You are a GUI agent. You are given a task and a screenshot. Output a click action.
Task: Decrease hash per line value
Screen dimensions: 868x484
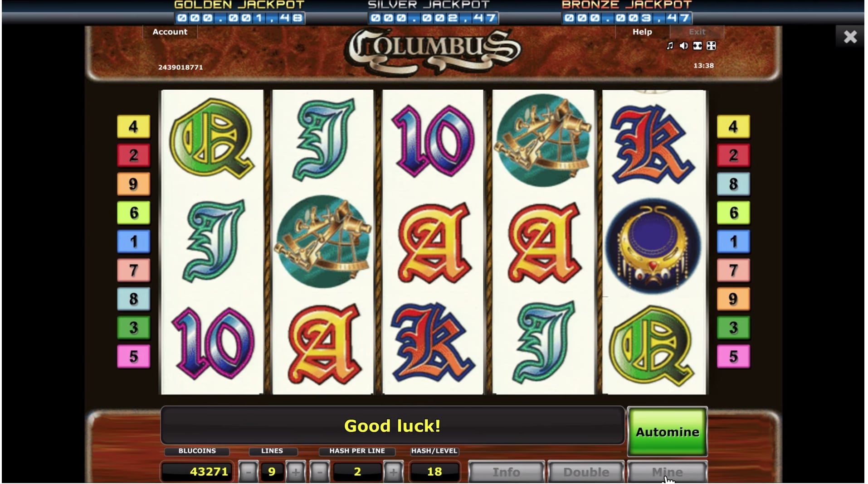(x=320, y=472)
